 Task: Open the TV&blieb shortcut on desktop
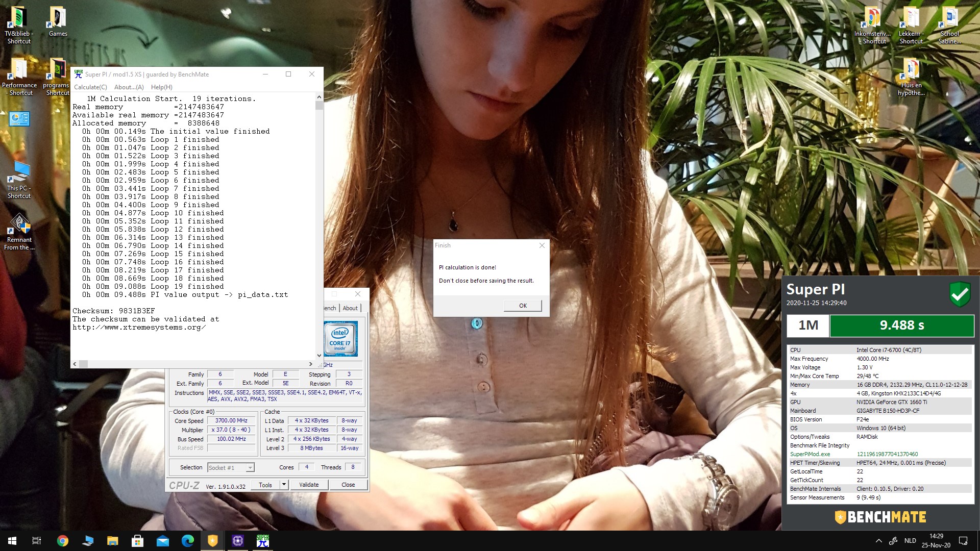tap(19, 26)
